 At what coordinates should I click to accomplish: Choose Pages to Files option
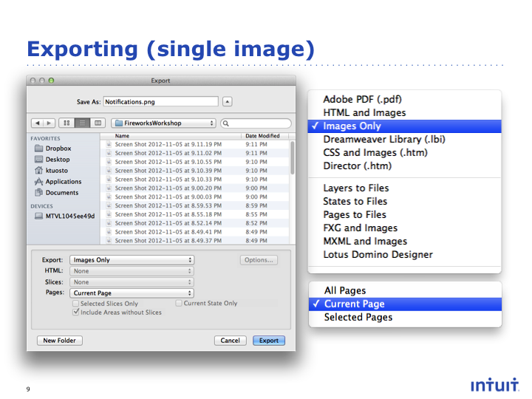pos(404,214)
